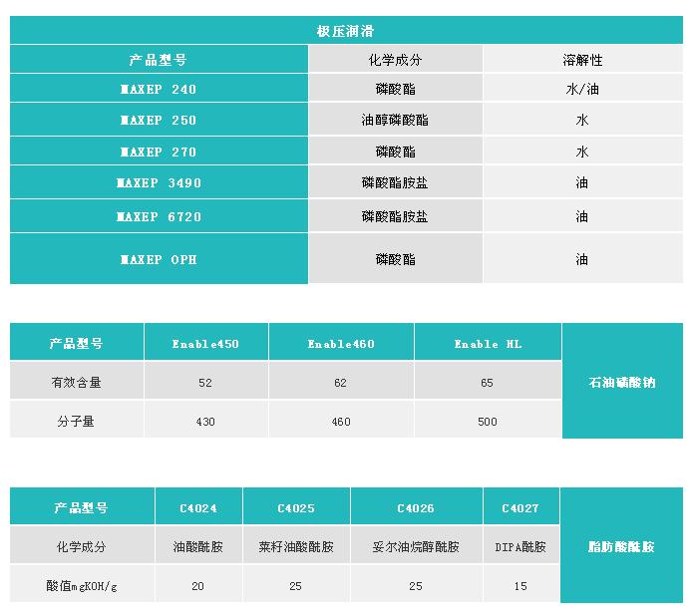Select the 油醇磷酸酯 cell

[395, 120]
